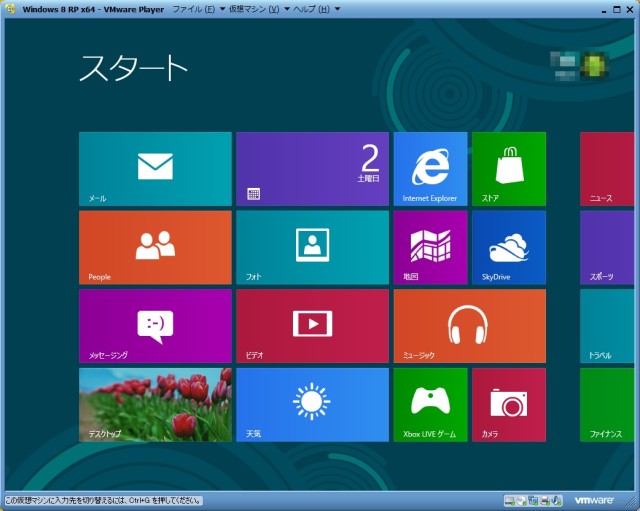Open the Music (ミュージック) tile

[469, 326]
